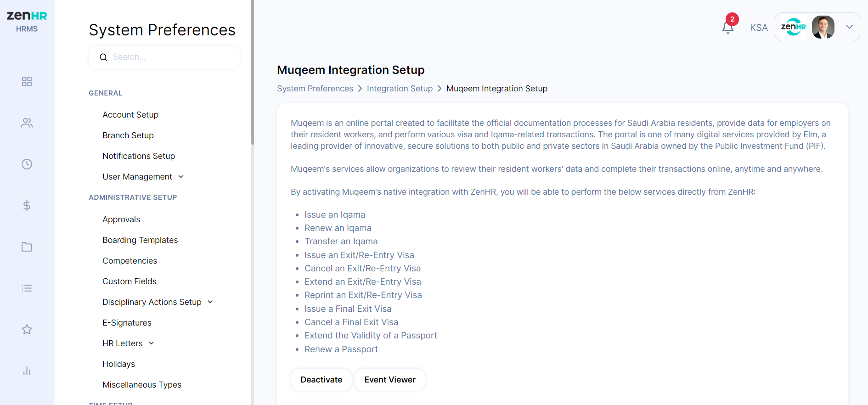Open Competencies settings

130,261
